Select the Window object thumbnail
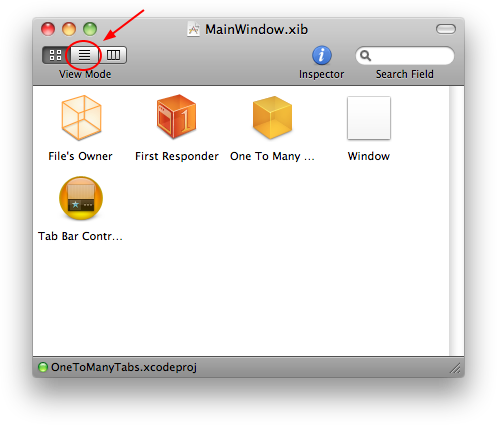 [x=369, y=118]
